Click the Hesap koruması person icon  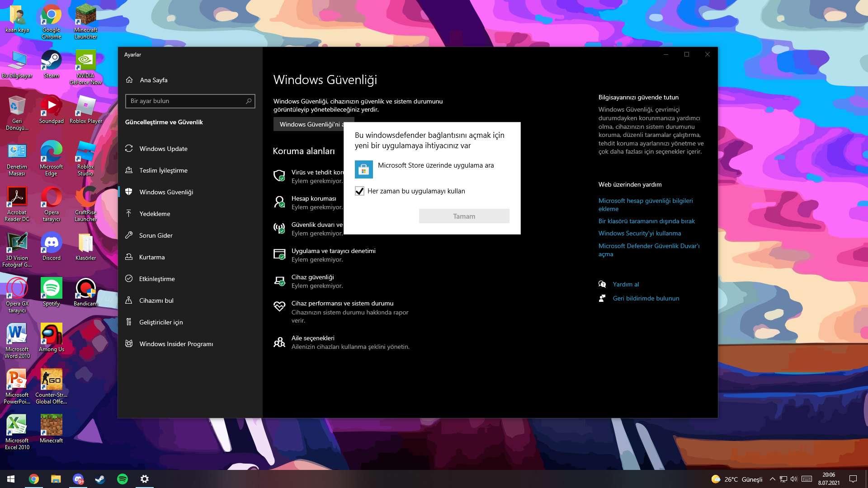[279, 202]
